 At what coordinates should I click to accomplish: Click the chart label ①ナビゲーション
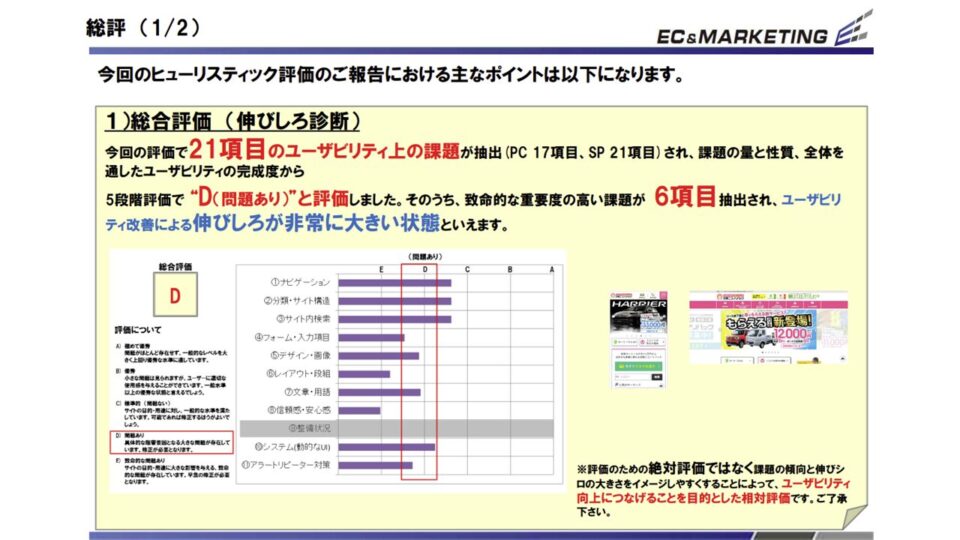pyautogui.click(x=300, y=282)
